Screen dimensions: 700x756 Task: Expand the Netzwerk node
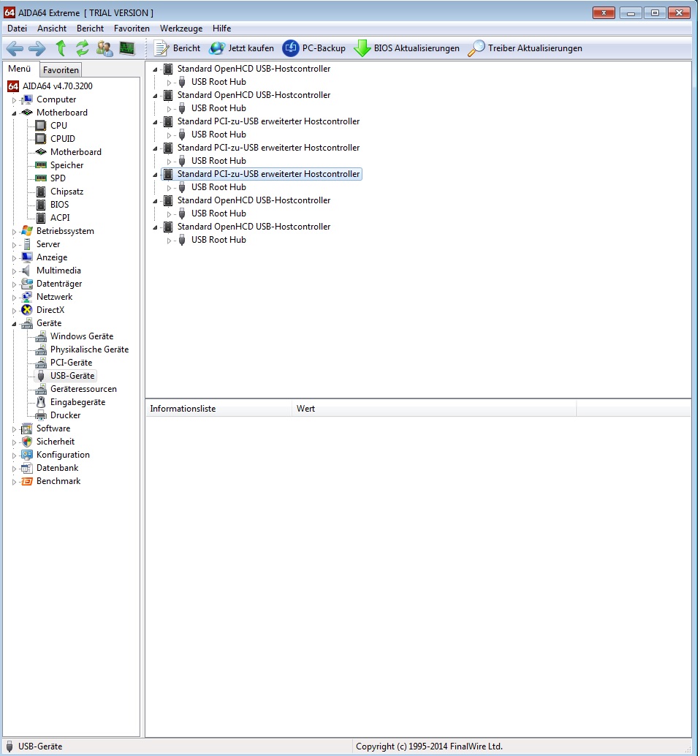tap(14, 298)
